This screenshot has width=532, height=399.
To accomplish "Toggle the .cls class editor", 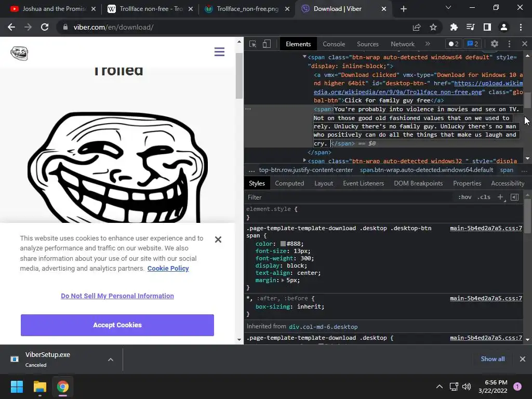I will point(484,197).
